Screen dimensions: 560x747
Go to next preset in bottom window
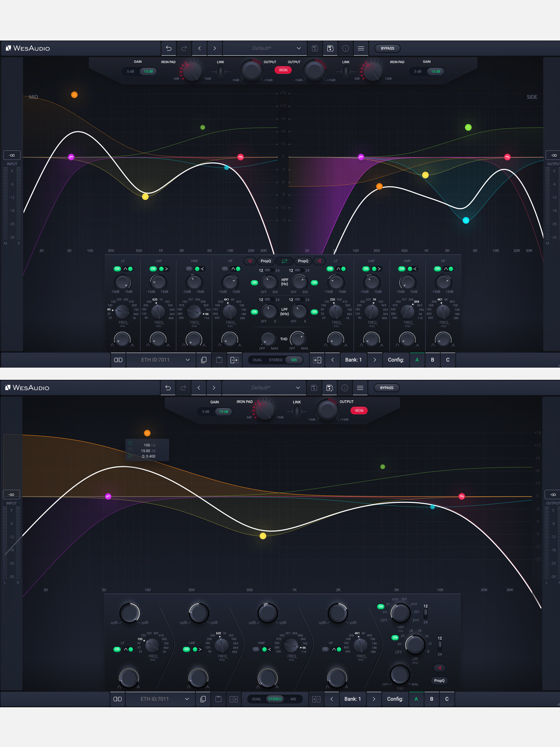(x=214, y=388)
